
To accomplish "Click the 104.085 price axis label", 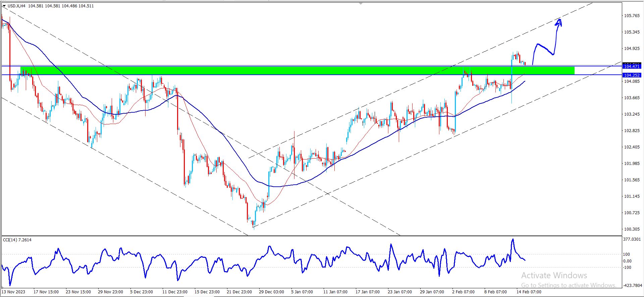I will [632, 81].
